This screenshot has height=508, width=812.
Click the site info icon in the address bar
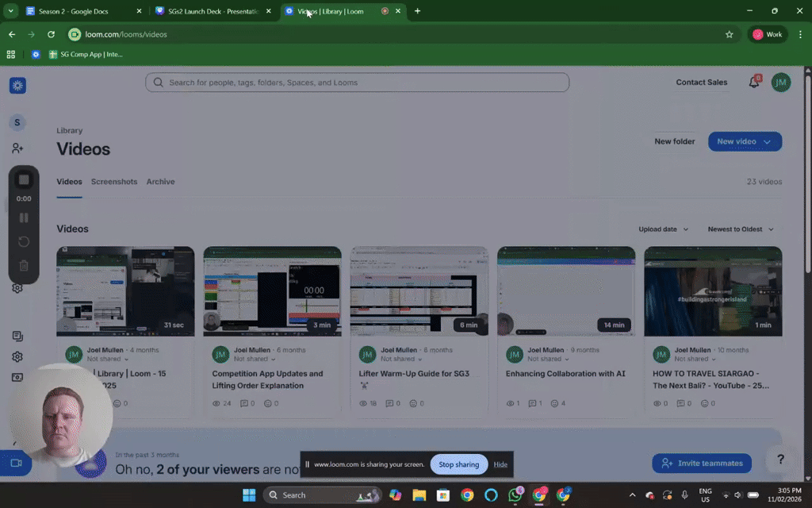tap(75, 34)
